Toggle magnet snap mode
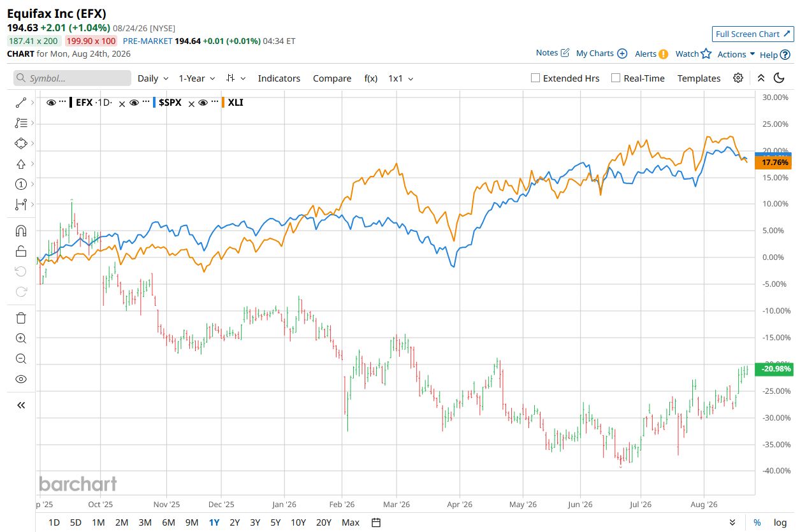 coord(20,231)
